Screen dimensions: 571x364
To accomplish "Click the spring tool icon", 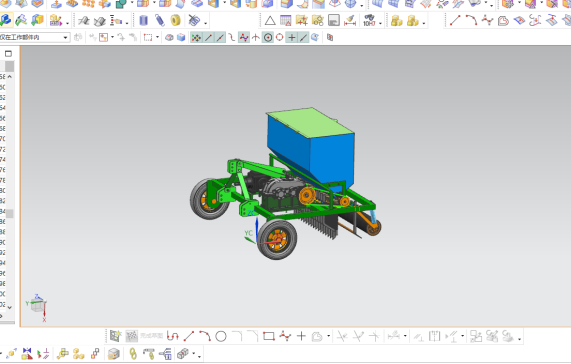I will (160, 20).
